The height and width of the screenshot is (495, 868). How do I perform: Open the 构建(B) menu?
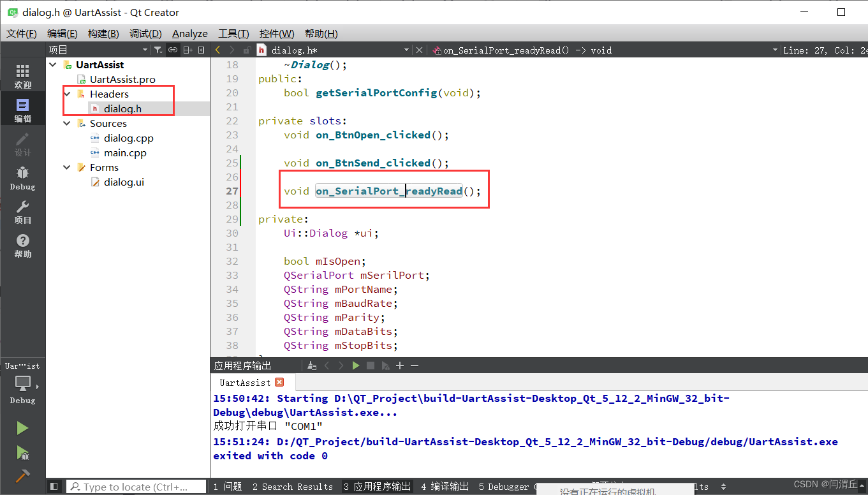tap(103, 34)
